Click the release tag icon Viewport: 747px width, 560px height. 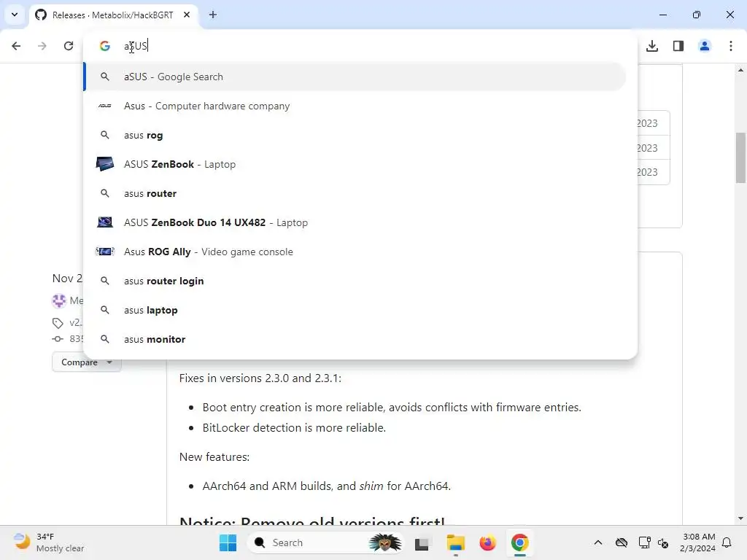(x=58, y=323)
